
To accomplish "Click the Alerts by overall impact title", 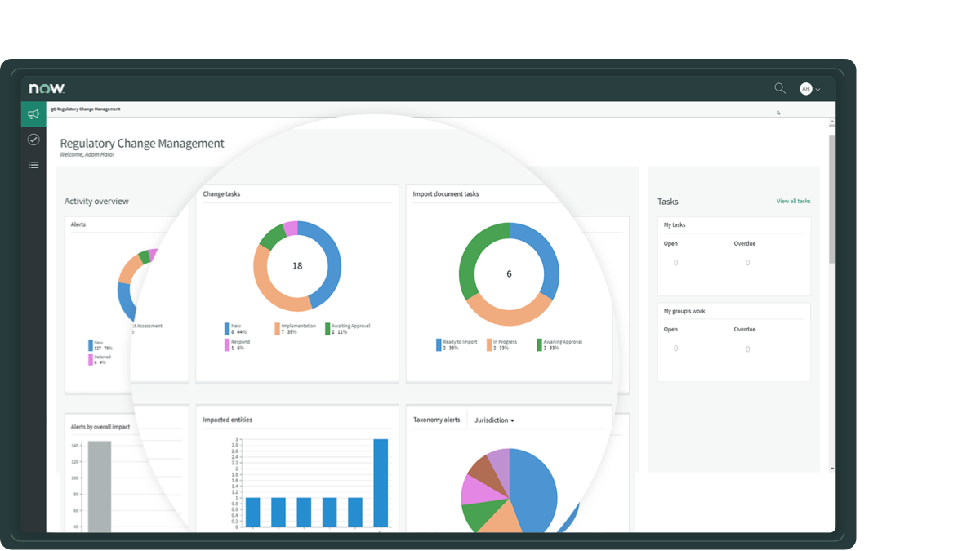I will [x=100, y=427].
